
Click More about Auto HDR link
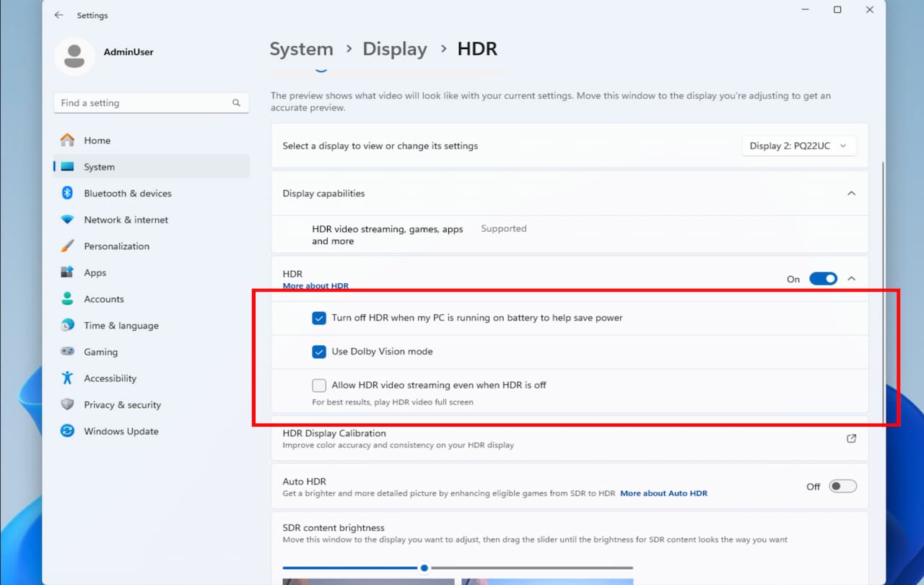pyautogui.click(x=663, y=493)
